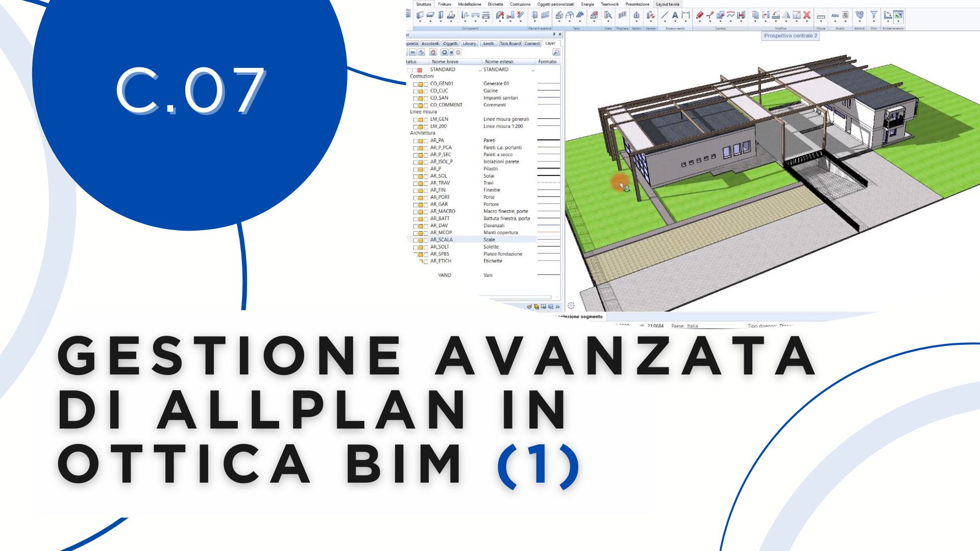The height and width of the screenshot is (551, 980).
Task: Toggle status box of the LM_GEN layer
Action: (x=421, y=120)
